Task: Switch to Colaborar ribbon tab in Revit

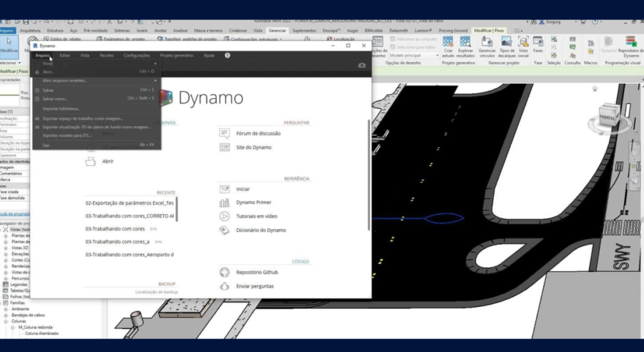Action: point(238,31)
